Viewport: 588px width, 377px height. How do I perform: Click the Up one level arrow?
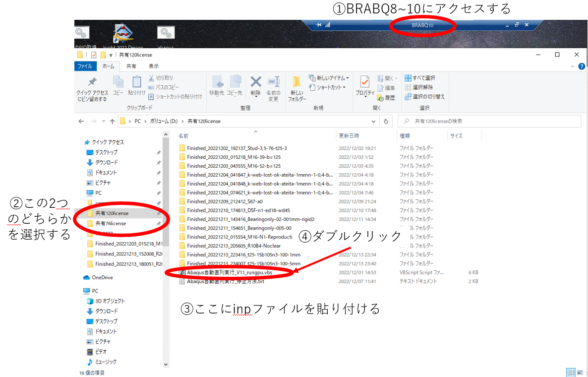point(112,121)
